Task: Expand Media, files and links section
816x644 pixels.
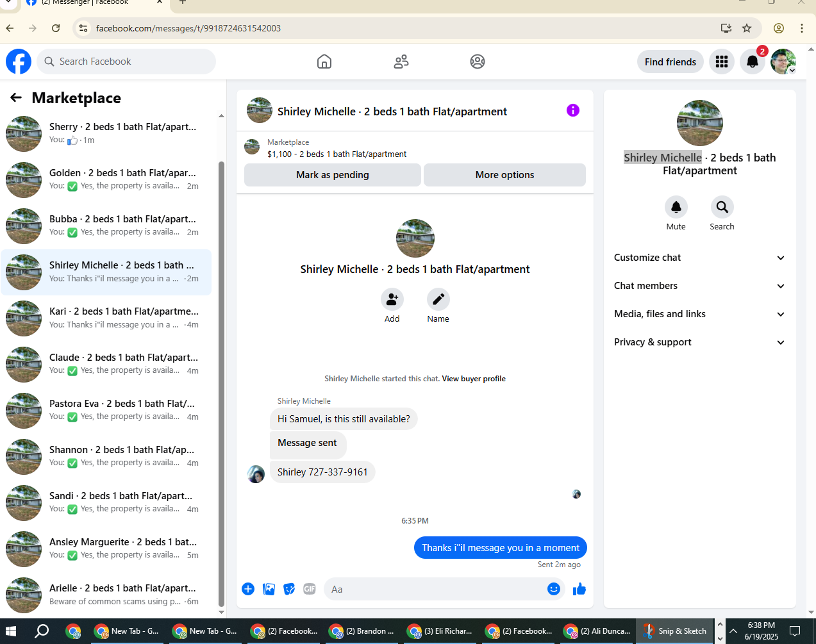Action: [699, 314]
